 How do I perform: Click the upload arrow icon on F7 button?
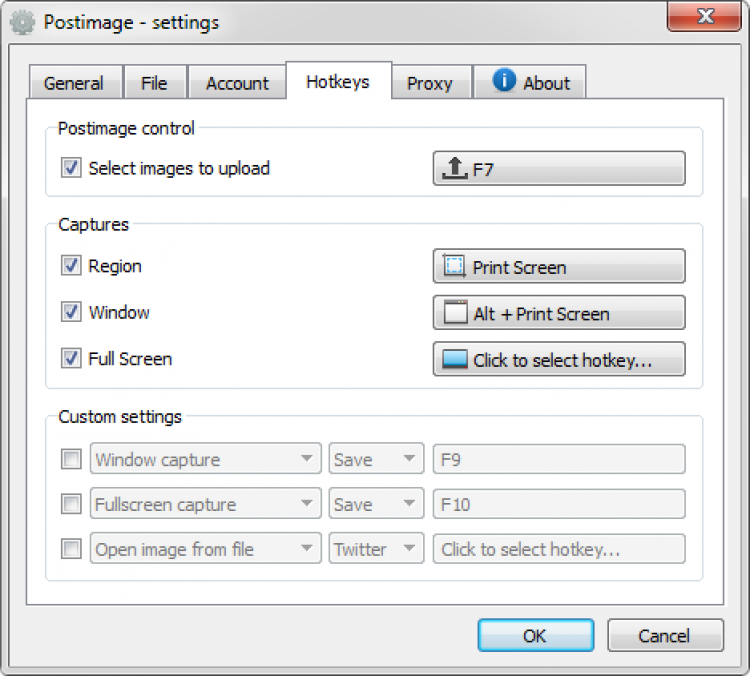click(455, 169)
